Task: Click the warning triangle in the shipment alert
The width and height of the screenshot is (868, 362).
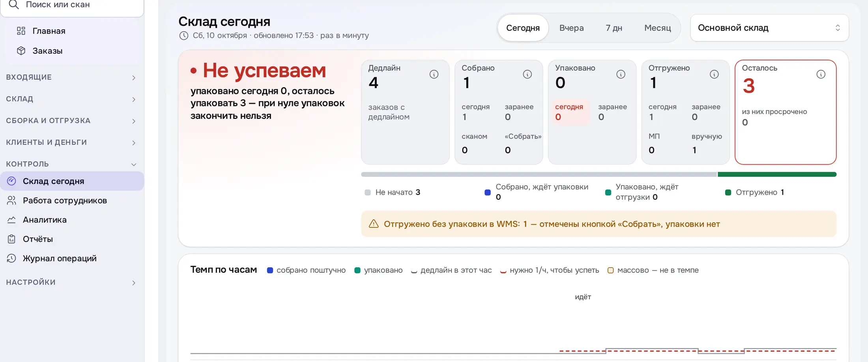Action: click(x=373, y=224)
